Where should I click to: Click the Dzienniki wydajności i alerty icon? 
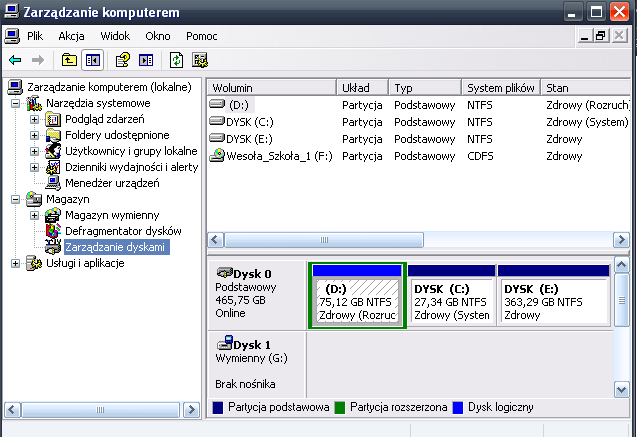53,167
